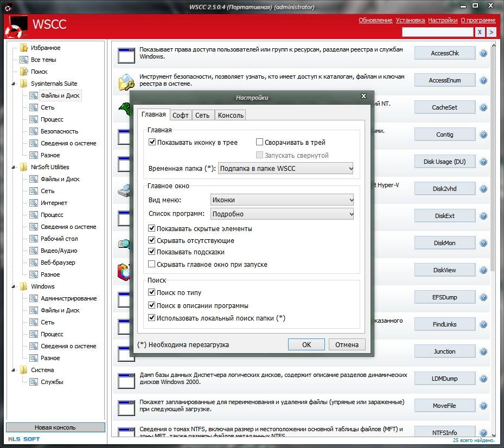Click Отмена in Настройки dialog
The width and height of the screenshot is (504, 448).
tap(347, 344)
